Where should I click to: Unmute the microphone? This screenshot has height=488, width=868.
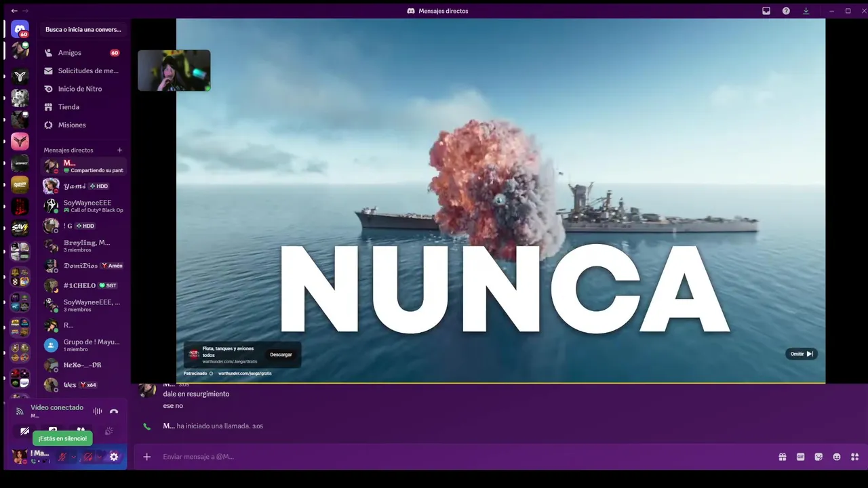point(62,457)
